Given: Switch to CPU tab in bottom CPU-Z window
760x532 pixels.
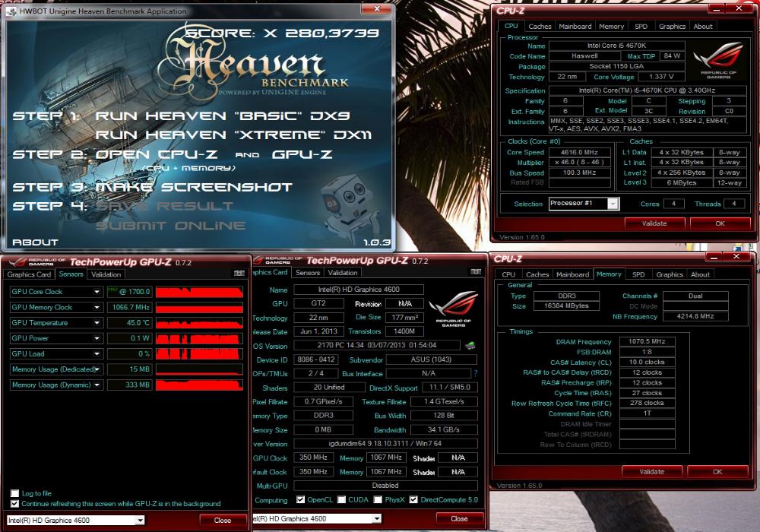Looking at the screenshot, I should pos(508,274).
